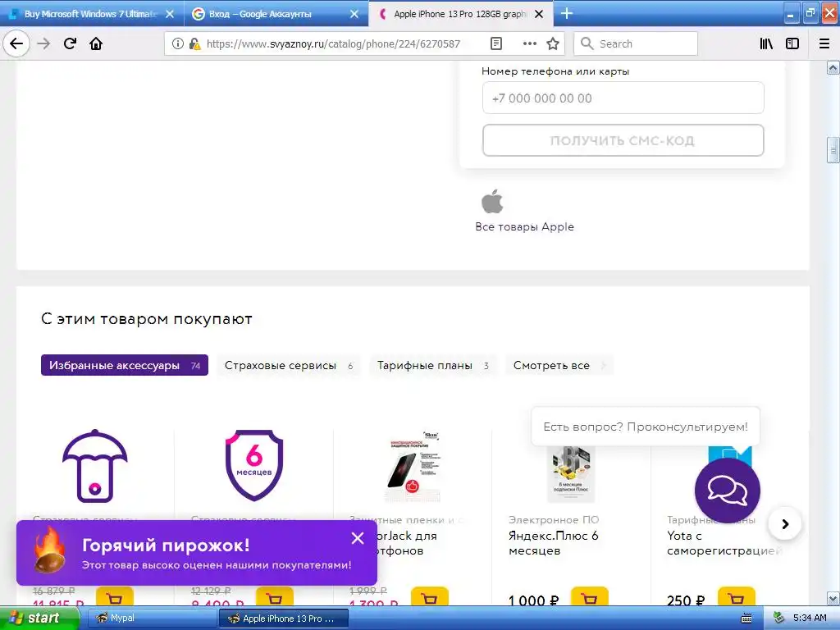Click the 5:34 AM taskbar clock

tap(810, 619)
